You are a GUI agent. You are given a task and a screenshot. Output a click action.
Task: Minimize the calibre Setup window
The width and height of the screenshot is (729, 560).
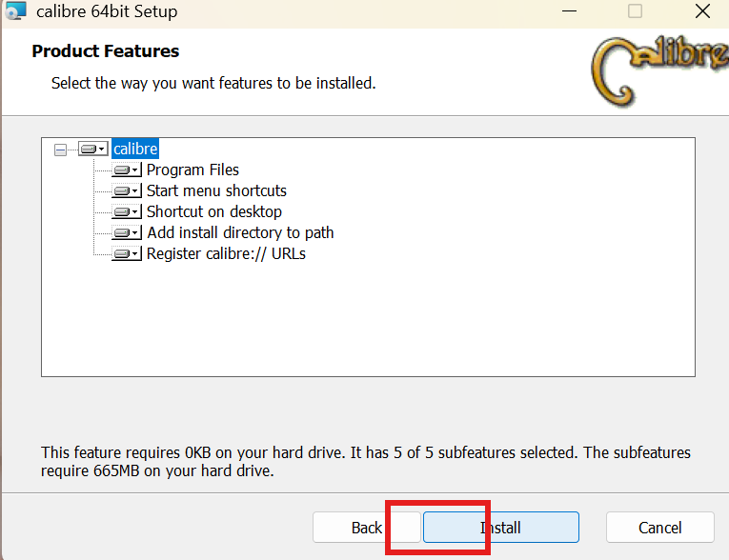tap(569, 10)
